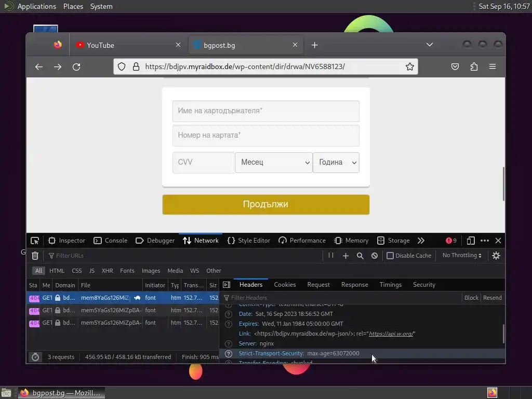Show the list all tabs dropdown
The width and height of the screenshot is (532, 399).
click(430, 45)
